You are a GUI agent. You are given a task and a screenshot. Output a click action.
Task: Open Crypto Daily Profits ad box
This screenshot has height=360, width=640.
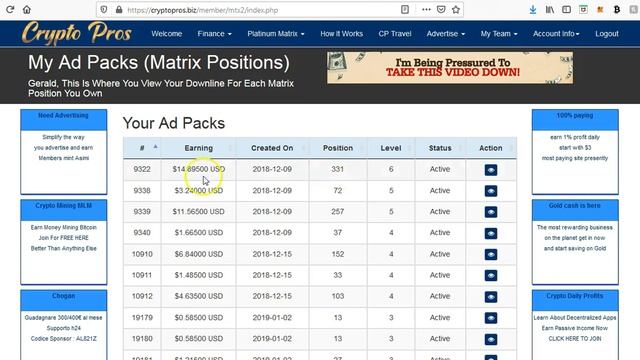pyautogui.click(x=575, y=324)
